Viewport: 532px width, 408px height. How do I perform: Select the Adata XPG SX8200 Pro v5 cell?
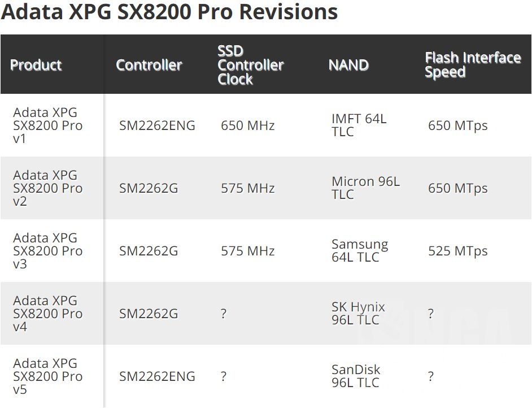(47, 376)
